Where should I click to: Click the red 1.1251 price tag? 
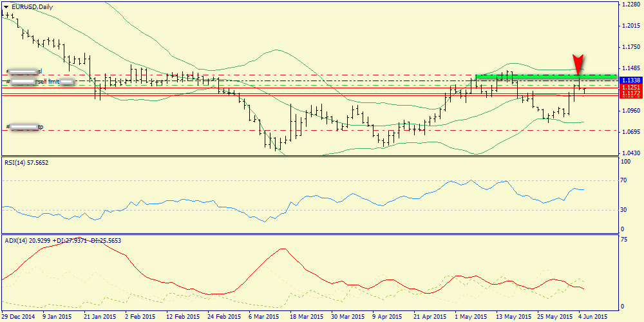[631, 87]
